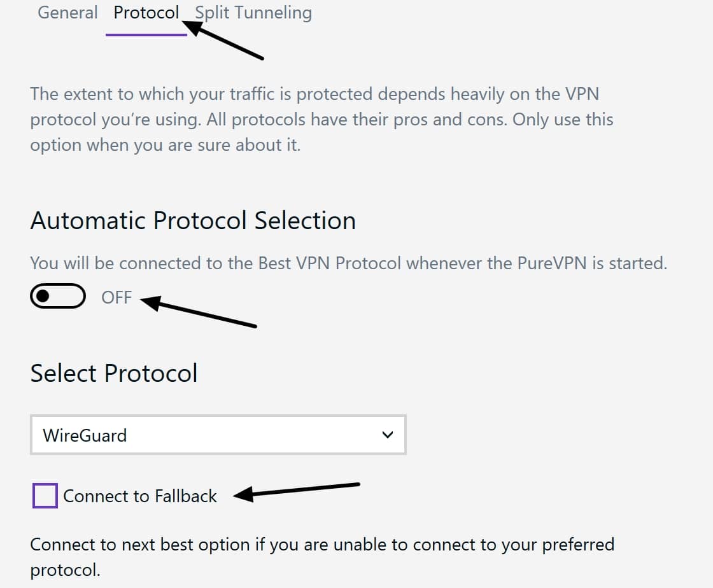Select the Protocol tab

146,12
